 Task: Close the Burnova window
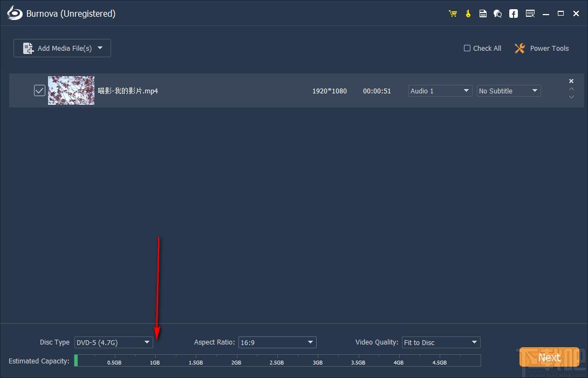pos(576,13)
